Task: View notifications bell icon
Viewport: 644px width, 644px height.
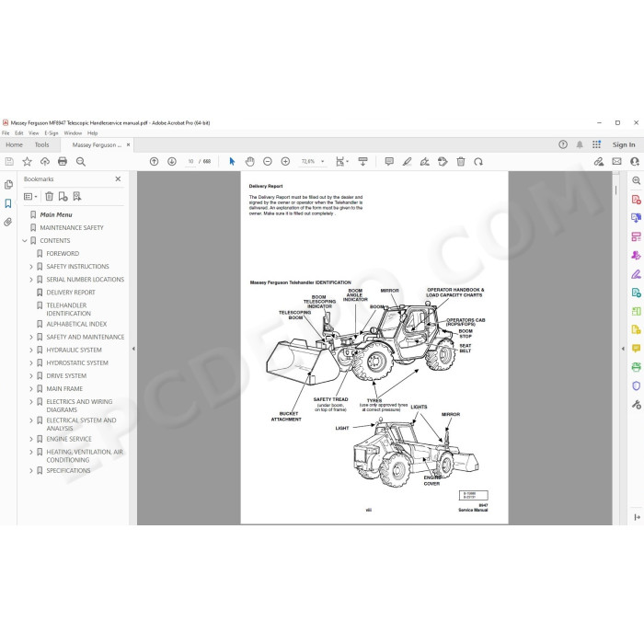Action: pyautogui.click(x=580, y=144)
